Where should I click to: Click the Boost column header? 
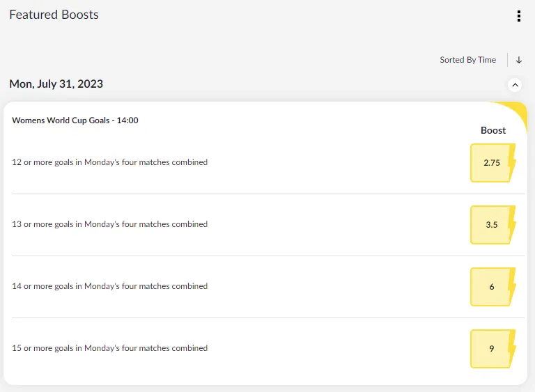coord(493,130)
